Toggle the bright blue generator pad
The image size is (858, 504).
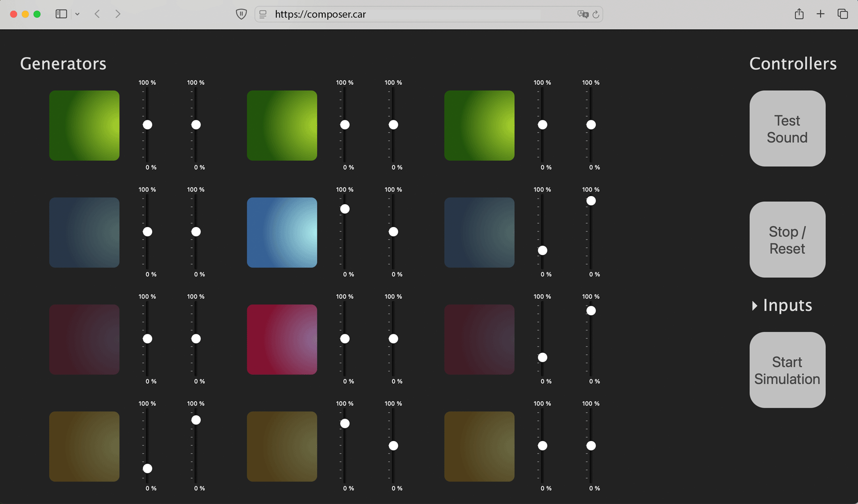pyautogui.click(x=282, y=233)
